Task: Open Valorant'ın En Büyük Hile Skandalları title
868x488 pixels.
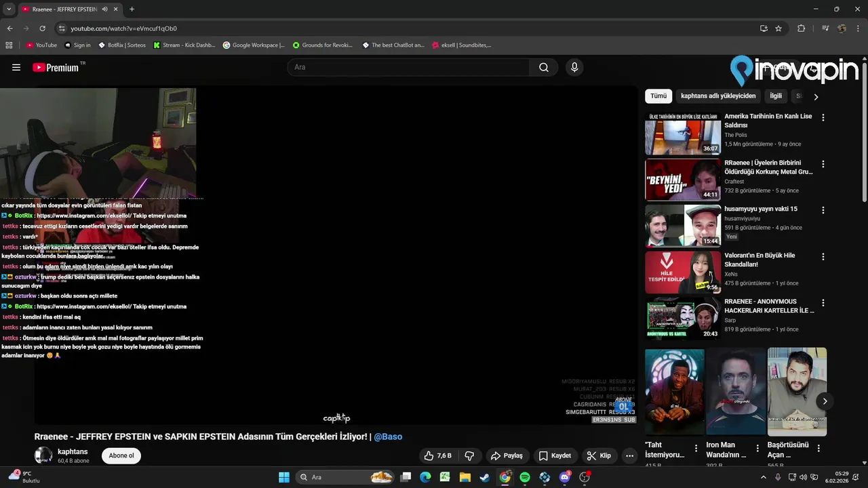Action: 759,260
